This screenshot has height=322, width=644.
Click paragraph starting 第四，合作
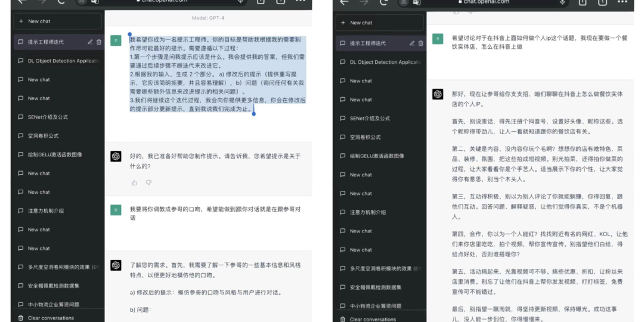click(540, 244)
